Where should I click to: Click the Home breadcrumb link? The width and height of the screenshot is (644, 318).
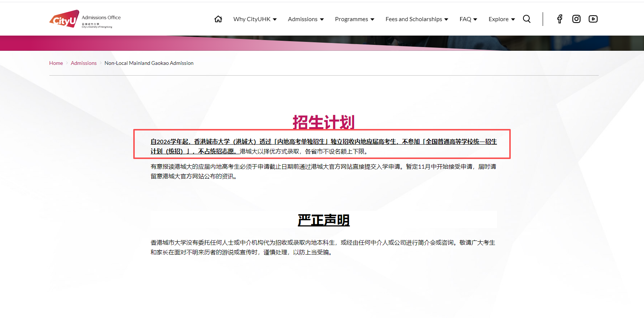56,63
